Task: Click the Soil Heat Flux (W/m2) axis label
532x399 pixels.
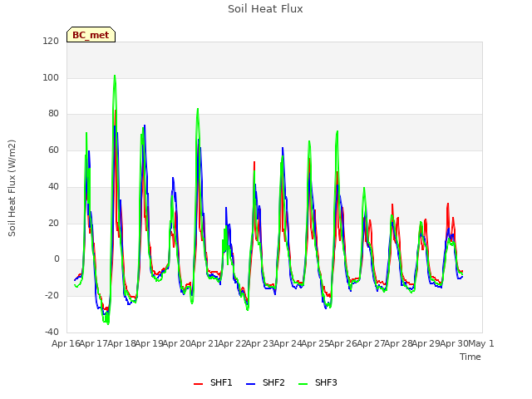Action: [12, 188]
